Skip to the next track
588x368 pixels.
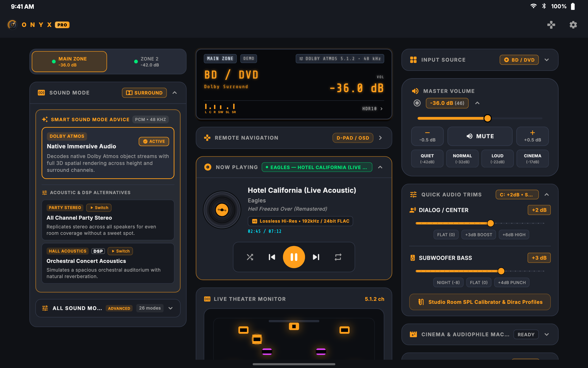click(x=316, y=257)
